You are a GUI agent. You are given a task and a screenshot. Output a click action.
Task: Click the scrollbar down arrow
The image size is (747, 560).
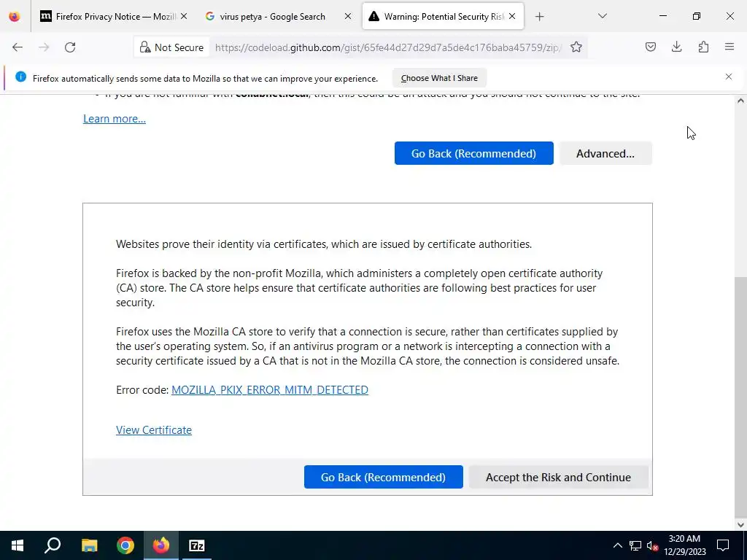click(x=740, y=525)
